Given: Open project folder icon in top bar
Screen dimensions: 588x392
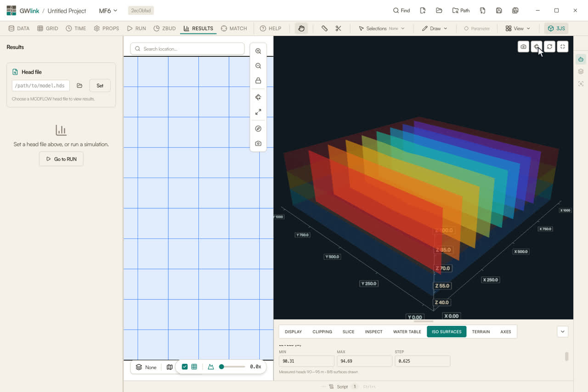Looking at the screenshot, I should coord(439,11).
